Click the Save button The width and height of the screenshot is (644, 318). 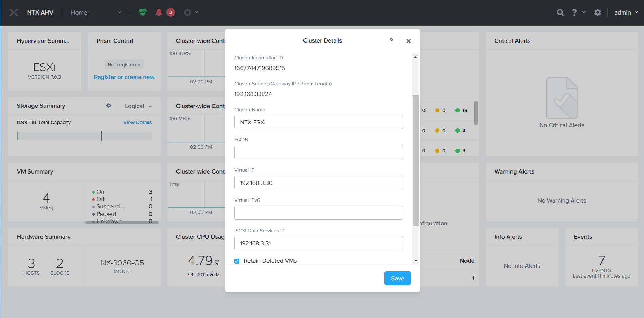397,278
